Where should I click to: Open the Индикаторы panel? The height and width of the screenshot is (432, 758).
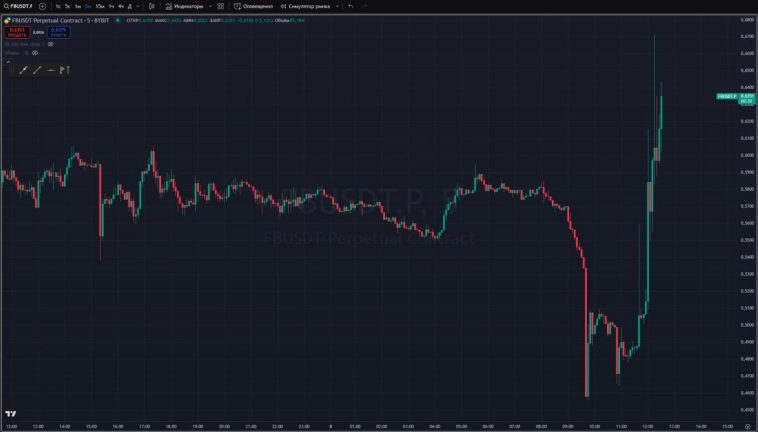pyautogui.click(x=184, y=6)
